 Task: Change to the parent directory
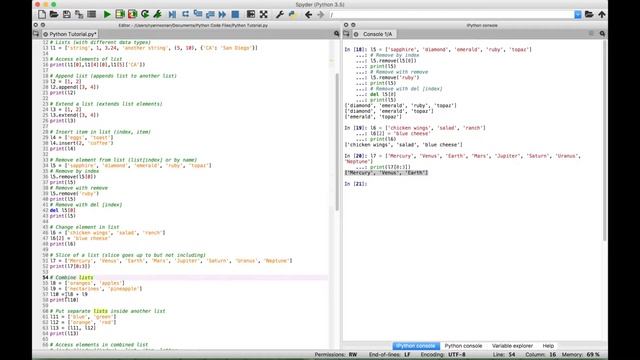pyautogui.click(x=602, y=14)
